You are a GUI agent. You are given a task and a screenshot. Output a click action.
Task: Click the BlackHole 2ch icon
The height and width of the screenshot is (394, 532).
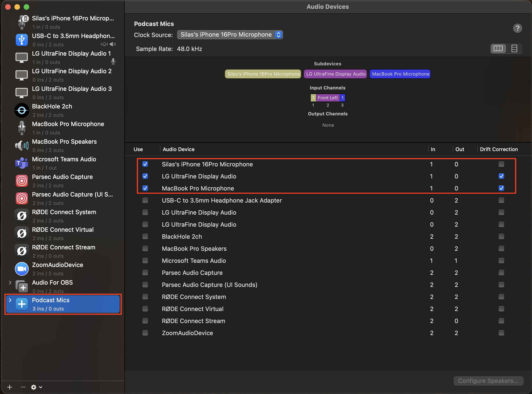click(x=22, y=110)
